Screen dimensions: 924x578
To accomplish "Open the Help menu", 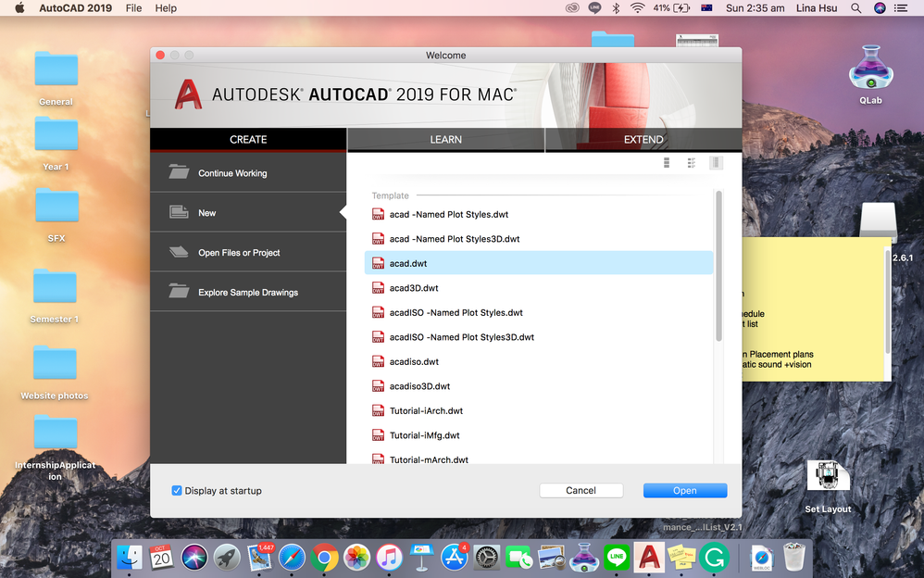I will 166,8.
